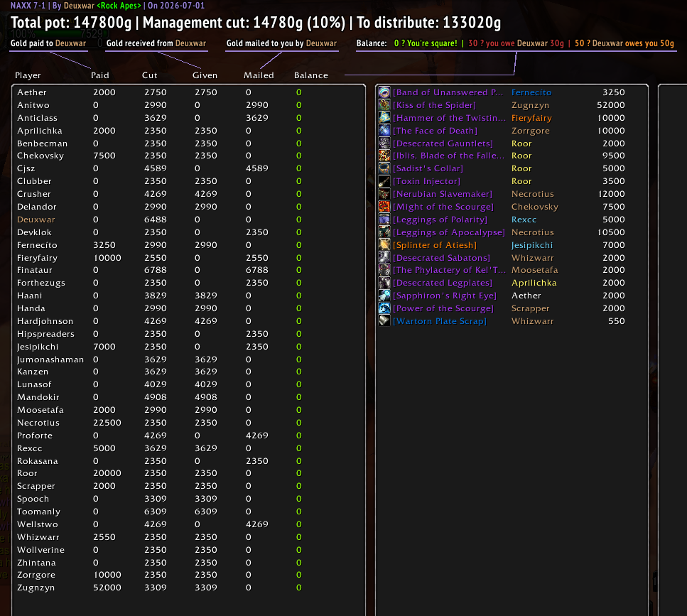Click the Nerubian Slavemaker item icon
Image resolution: width=687 pixels, height=616 pixels.
(x=384, y=194)
